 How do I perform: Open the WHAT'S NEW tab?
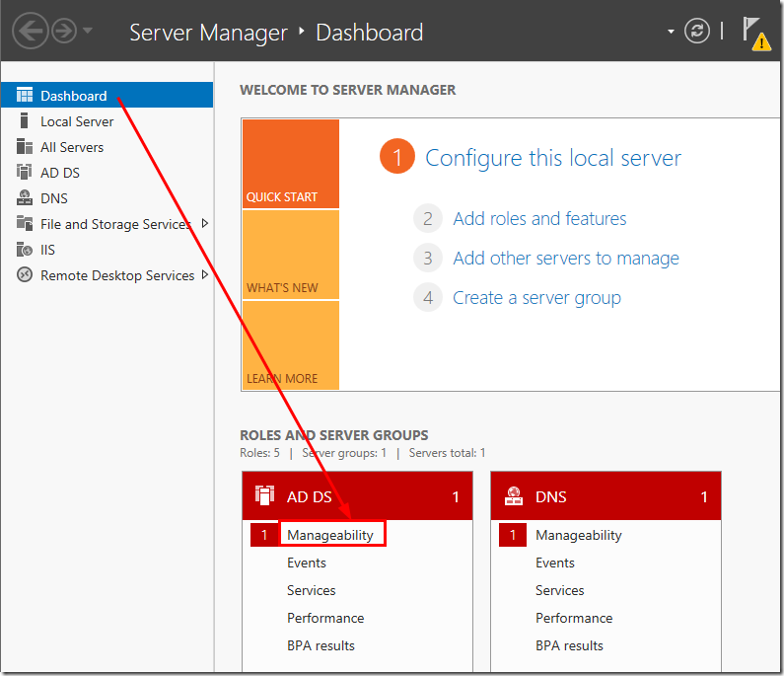[x=290, y=255]
